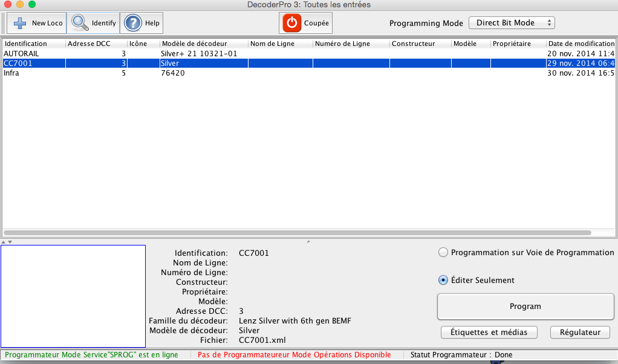
Task: Open the Régulateur throttle button
Action: coord(580,332)
